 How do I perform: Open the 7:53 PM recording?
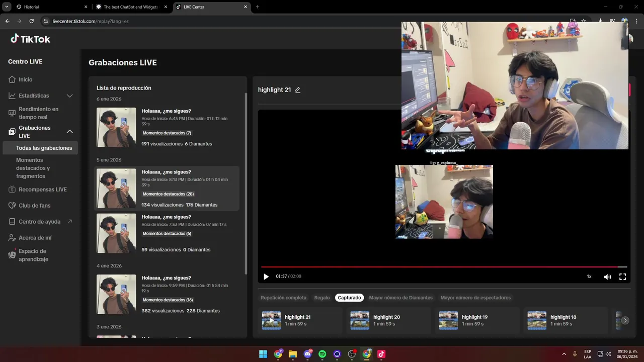tap(167, 233)
